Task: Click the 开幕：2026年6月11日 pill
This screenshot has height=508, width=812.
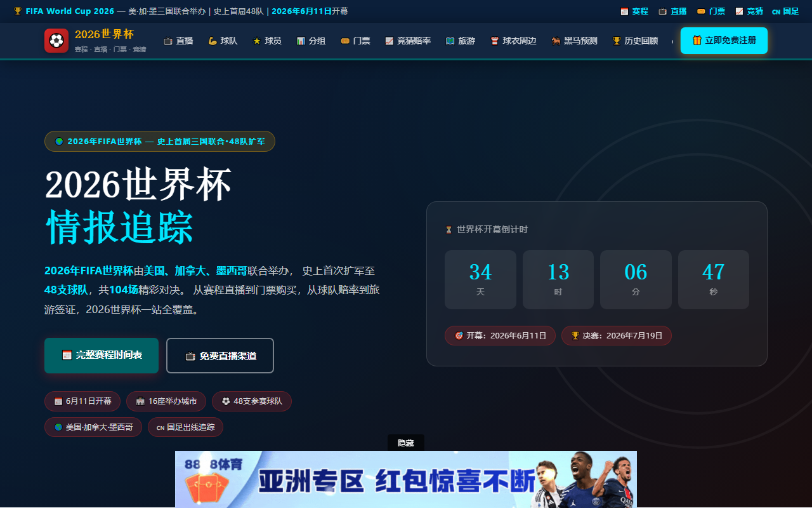Action: point(500,335)
